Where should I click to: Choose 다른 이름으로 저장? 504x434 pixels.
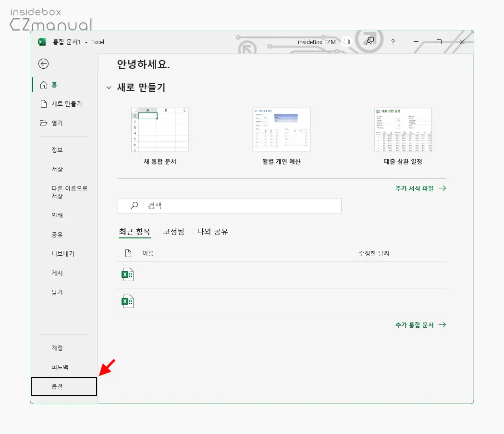64,192
